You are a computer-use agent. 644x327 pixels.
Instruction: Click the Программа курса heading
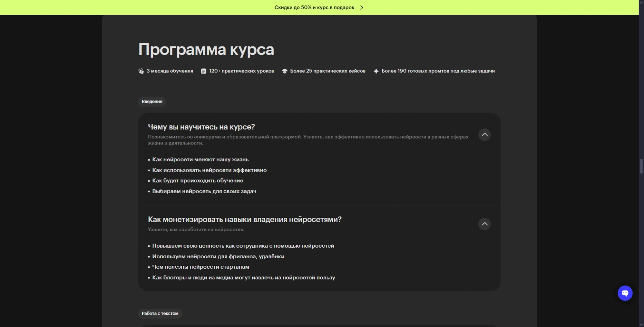click(206, 49)
